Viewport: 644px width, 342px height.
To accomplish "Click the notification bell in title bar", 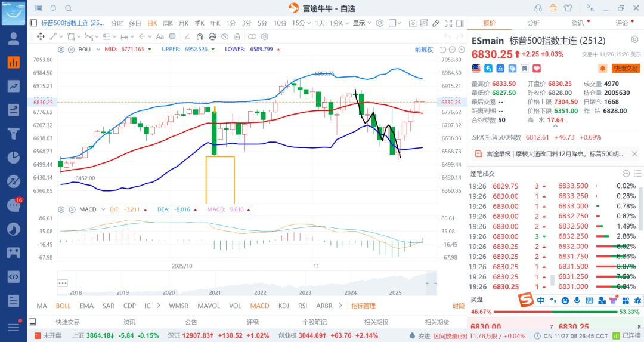I will coord(54,8).
